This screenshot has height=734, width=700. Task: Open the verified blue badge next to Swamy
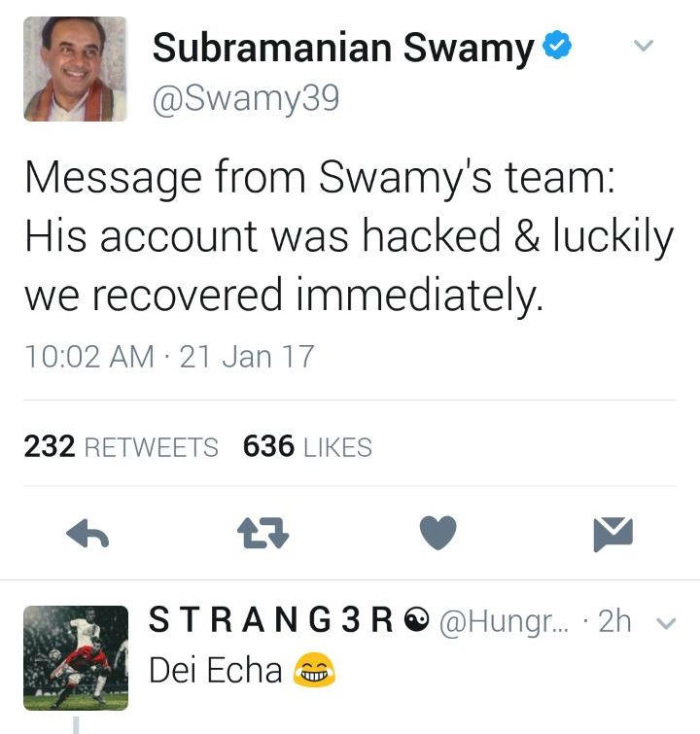(x=557, y=45)
